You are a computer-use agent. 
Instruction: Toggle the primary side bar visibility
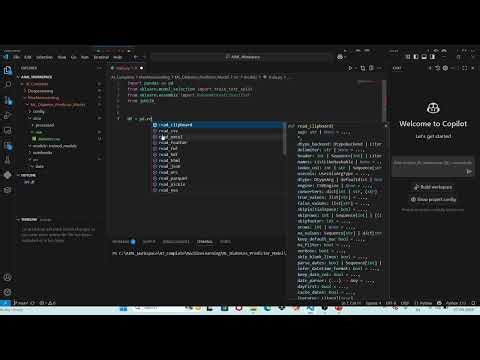point(416,57)
